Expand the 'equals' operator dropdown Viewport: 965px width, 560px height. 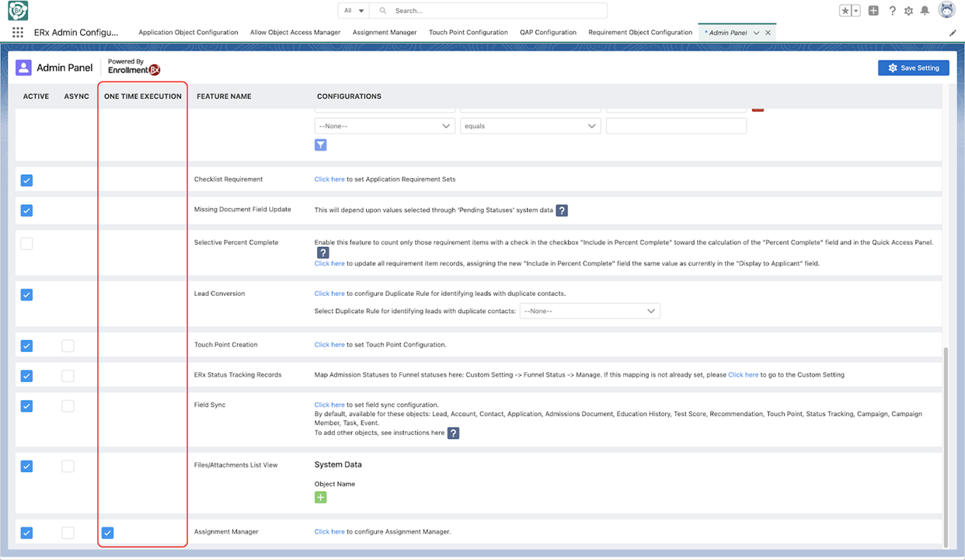[530, 126]
